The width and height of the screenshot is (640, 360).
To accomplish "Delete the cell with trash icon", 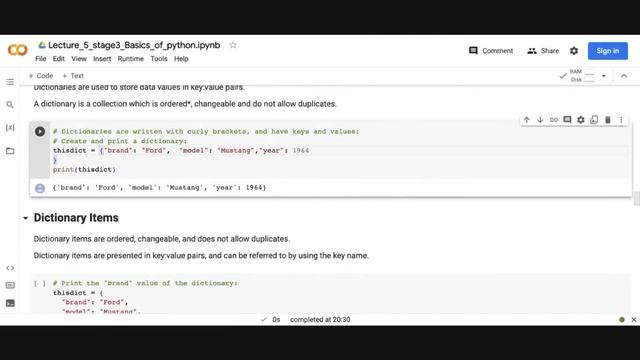I will coord(608,120).
